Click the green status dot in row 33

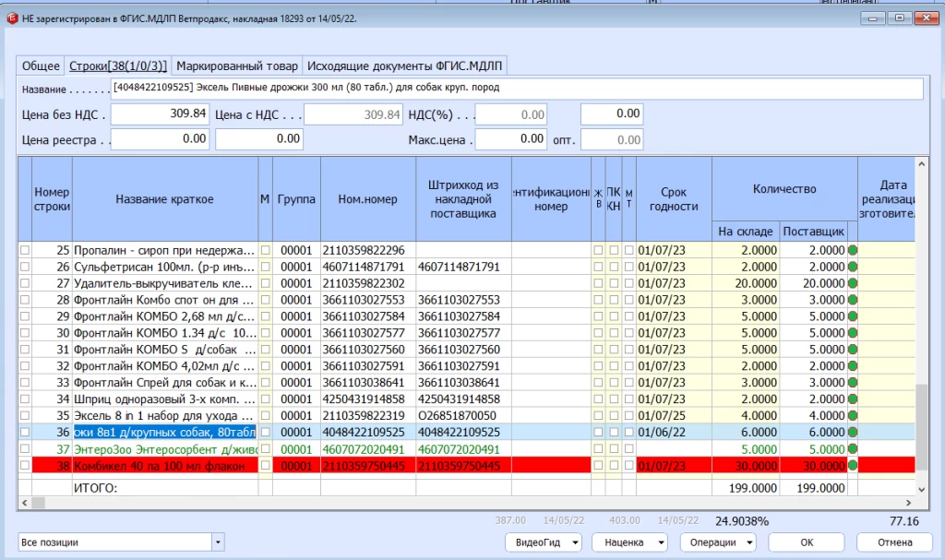click(x=852, y=382)
